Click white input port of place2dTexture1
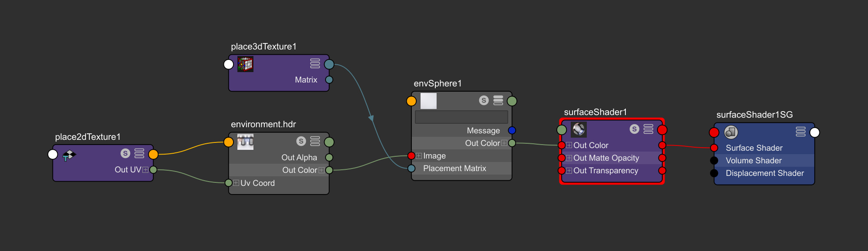 point(53,154)
